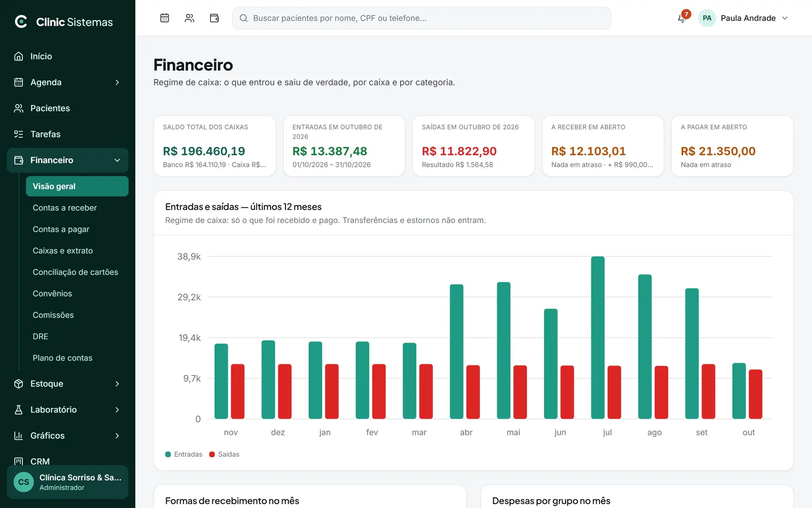Open the patients shortcut icon in top toolbar

point(189,18)
